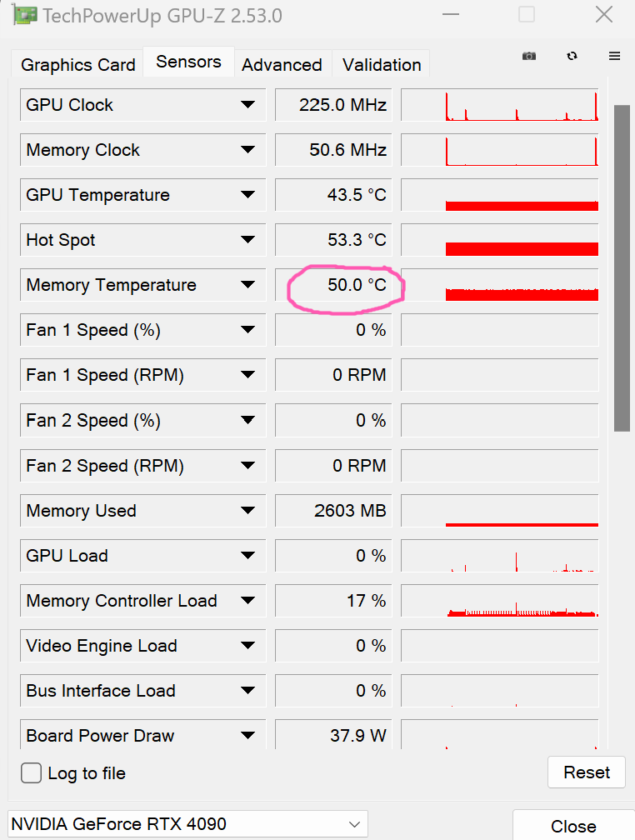Open the NVIDIA GeForce RTX 4090 selector
Viewport: 635px width, 840px height.
pyautogui.click(x=187, y=823)
